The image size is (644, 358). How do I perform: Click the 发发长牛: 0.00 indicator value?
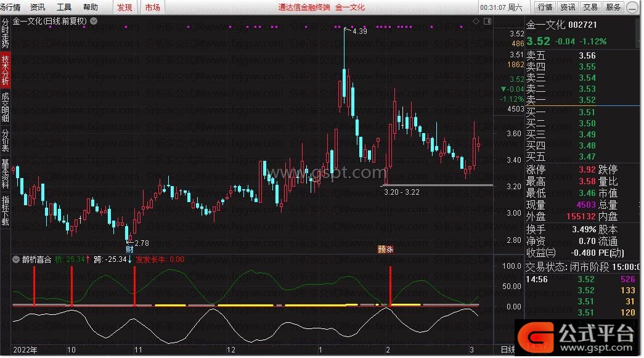click(160, 259)
